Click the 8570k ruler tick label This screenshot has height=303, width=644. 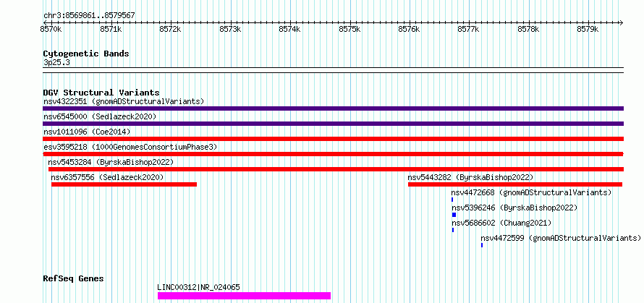click(51, 29)
